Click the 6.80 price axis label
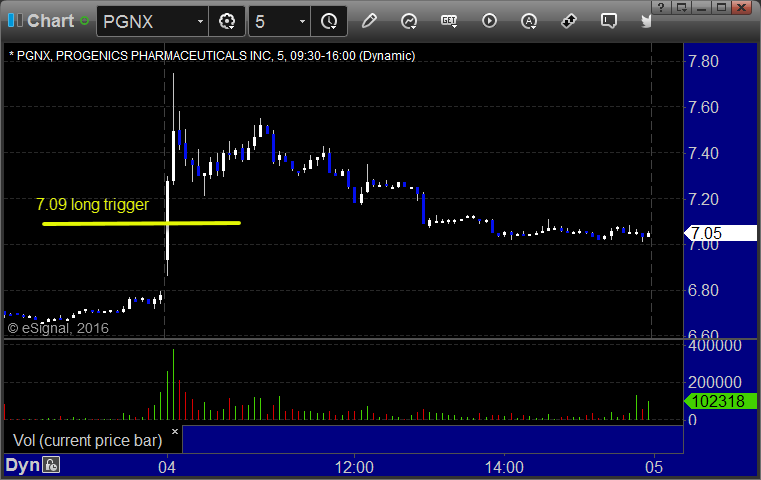Viewport: 761px width, 480px height. pyautogui.click(x=703, y=290)
